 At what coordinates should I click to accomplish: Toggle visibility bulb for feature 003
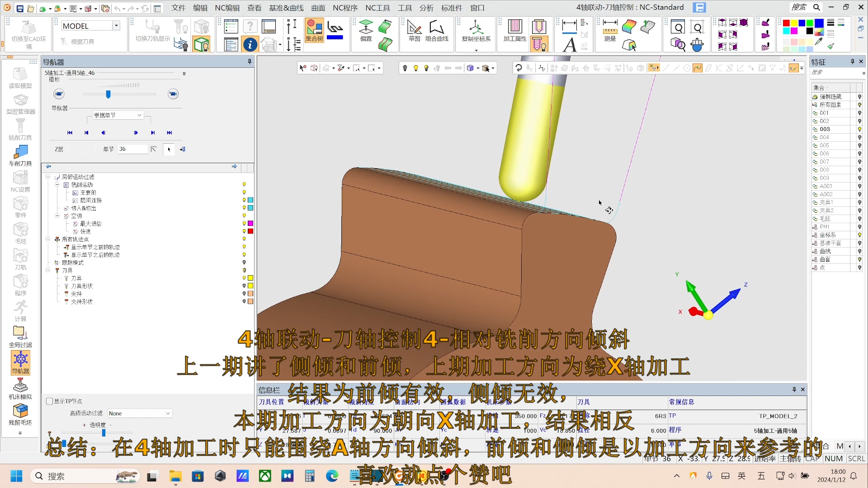(x=859, y=129)
